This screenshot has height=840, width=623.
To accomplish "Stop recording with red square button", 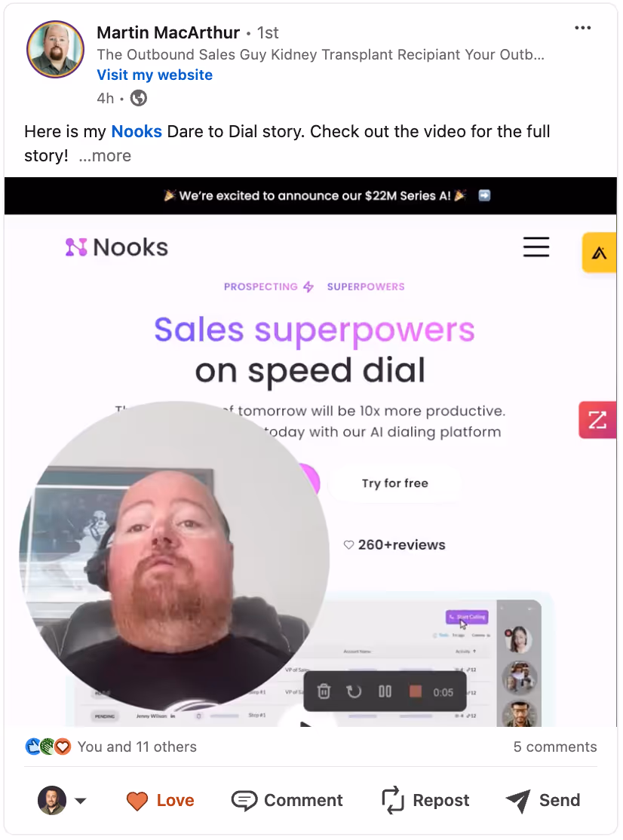I will pos(415,691).
